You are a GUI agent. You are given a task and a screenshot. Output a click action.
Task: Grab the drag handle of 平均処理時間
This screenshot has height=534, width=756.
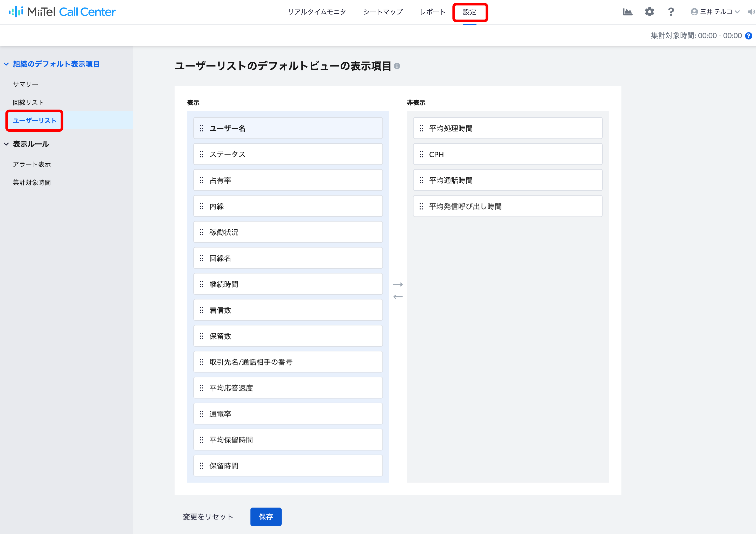[421, 128]
